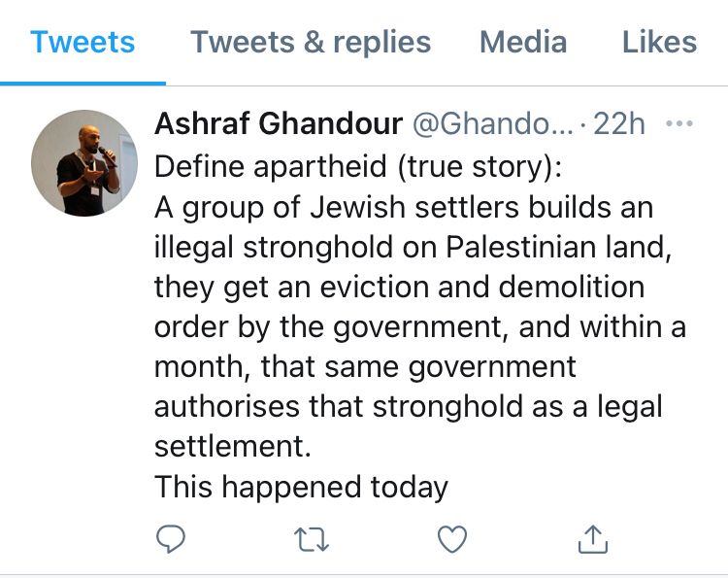Click the 'This happened today' text line
728x578 pixels.
coord(301,487)
